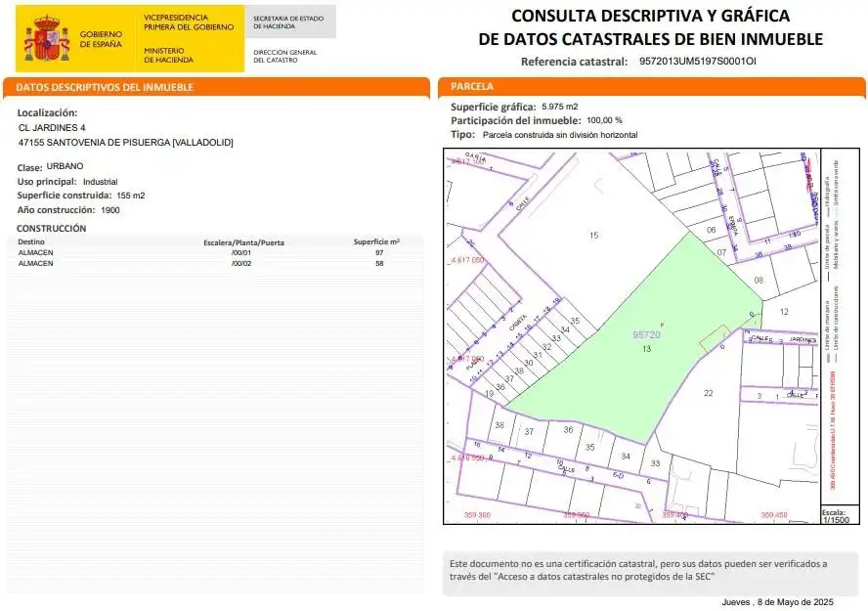Select the title line 'CONSULTA DESCRIPTIVA Y GRÁFICA'
Image resolution: width=868 pixels, height=611 pixels.
pyautogui.click(x=650, y=16)
